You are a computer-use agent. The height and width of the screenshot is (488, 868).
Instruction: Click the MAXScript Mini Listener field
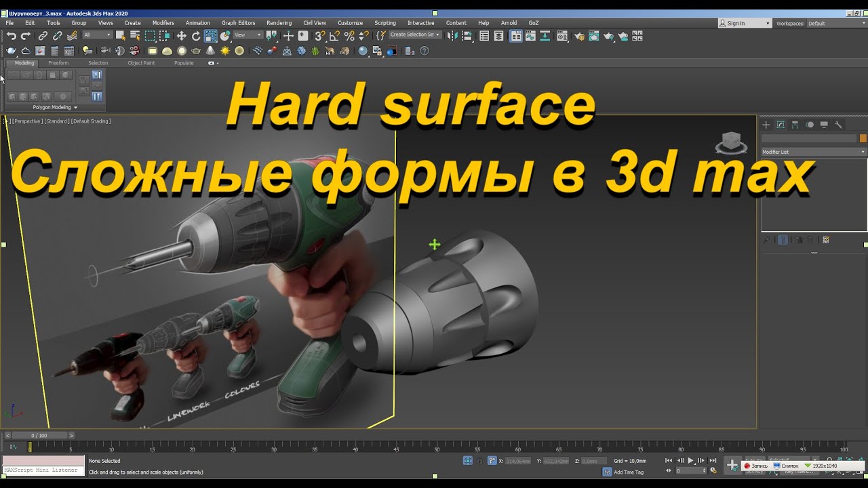(x=43, y=470)
